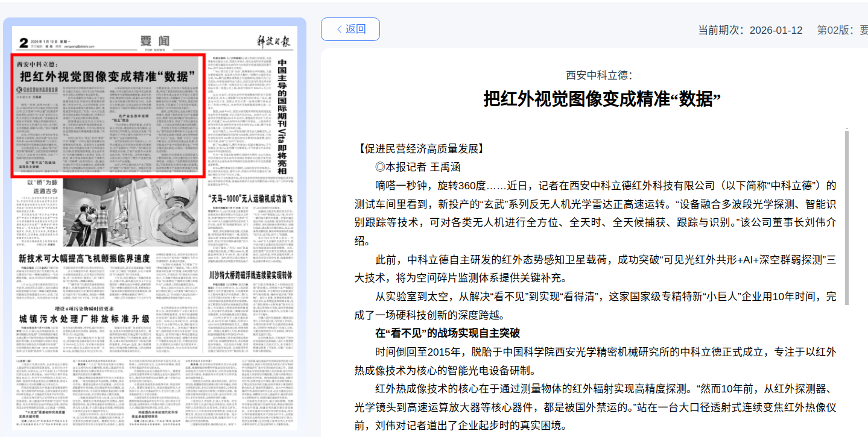868x437 pixels.
Task: Click the page number 2 on newspaper
Action: coord(24,43)
